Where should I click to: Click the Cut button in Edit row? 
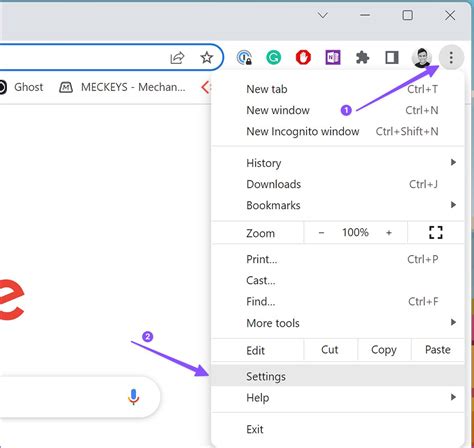tap(330, 350)
